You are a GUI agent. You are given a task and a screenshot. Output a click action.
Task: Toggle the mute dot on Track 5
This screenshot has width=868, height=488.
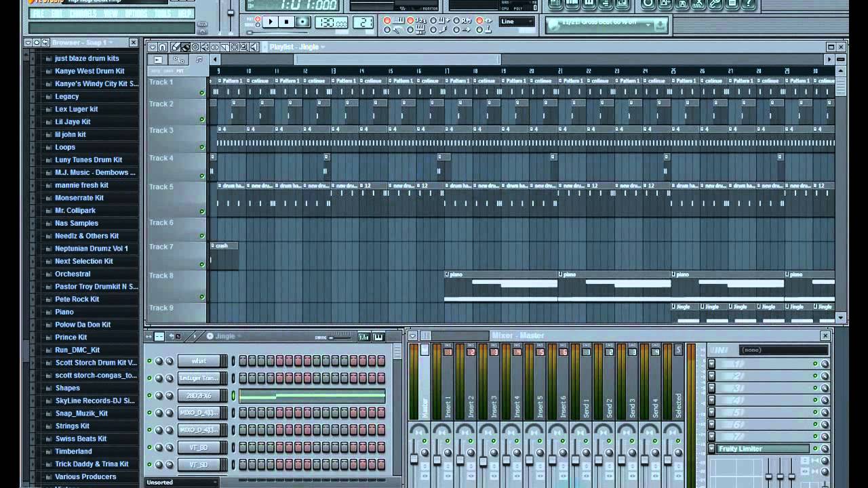tap(202, 211)
